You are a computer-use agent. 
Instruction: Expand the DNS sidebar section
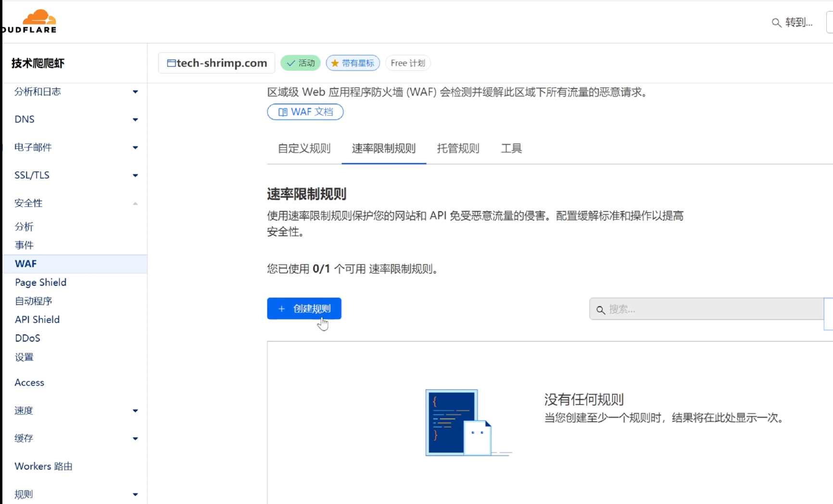click(135, 119)
